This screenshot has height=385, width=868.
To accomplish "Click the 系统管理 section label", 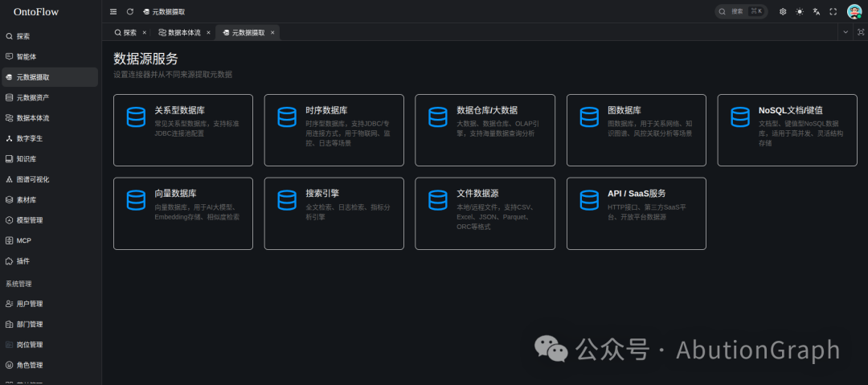I will [18, 285].
